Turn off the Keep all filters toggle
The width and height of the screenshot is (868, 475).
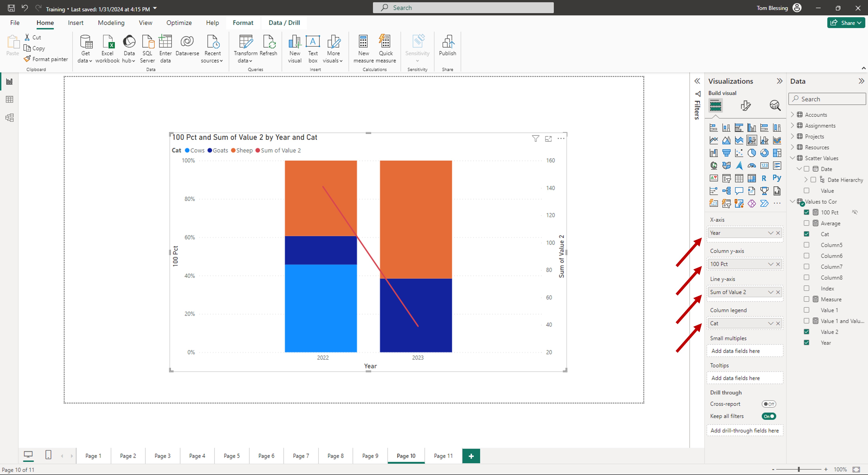[769, 416]
